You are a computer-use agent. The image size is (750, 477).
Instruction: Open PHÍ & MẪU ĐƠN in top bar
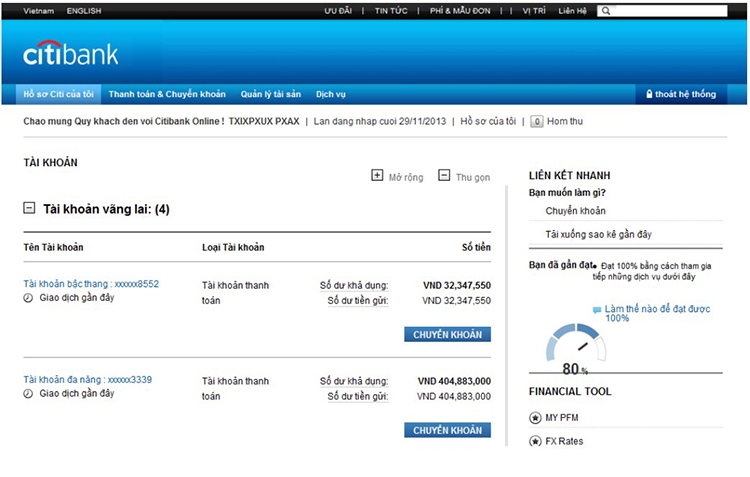pos(460,11)
